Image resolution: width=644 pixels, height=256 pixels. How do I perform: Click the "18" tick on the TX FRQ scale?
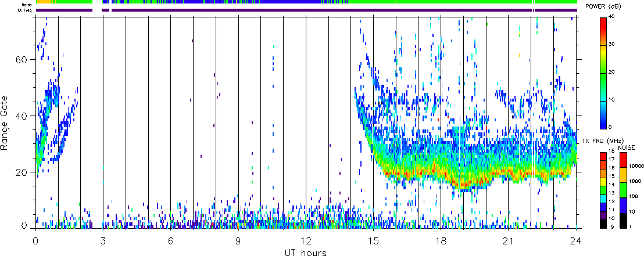pos(611,150)
